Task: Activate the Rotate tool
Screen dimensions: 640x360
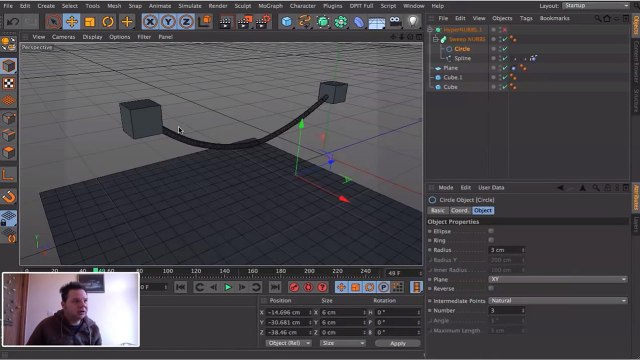Action: [x=108, y=22]
